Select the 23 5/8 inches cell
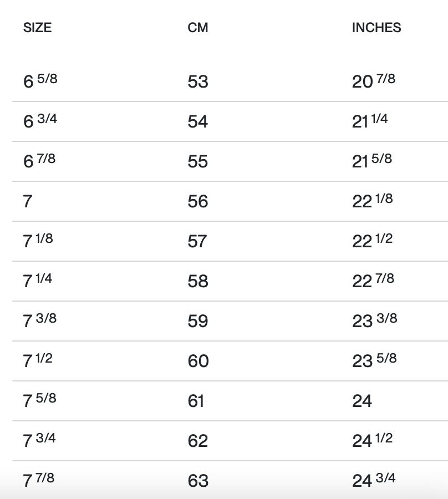The image size is (448, 499). tap(374, 360)
